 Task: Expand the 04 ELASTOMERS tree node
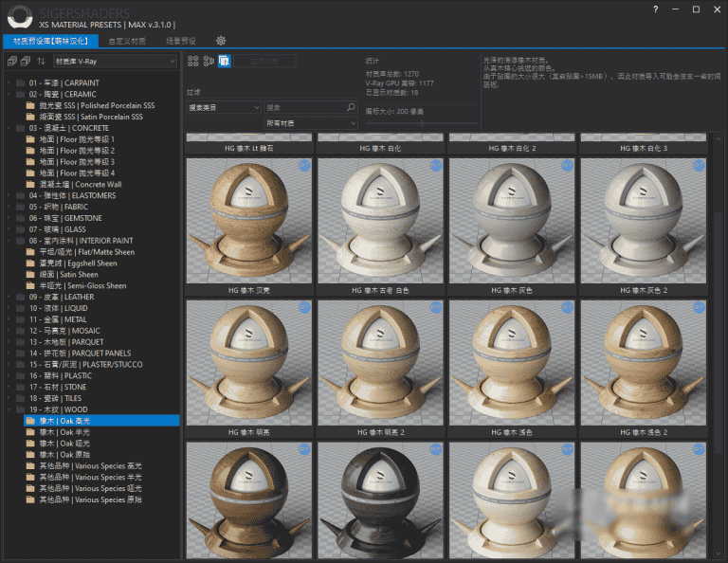click(9, 195)
